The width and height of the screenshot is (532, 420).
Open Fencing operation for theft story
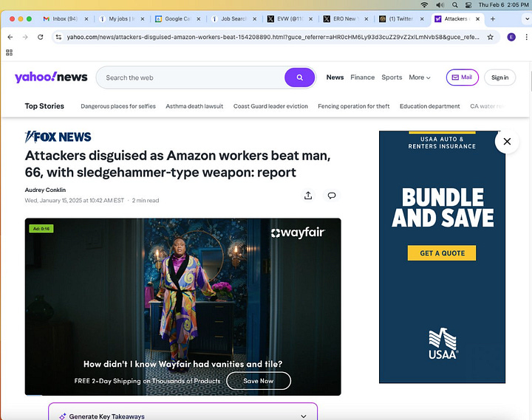(353, 106)
